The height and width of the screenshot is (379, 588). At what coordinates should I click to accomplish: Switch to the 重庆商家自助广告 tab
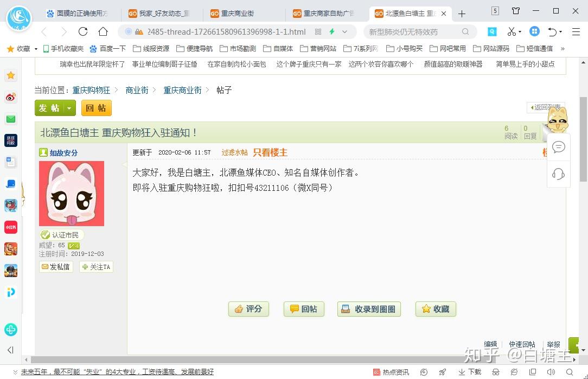point(326,14)
